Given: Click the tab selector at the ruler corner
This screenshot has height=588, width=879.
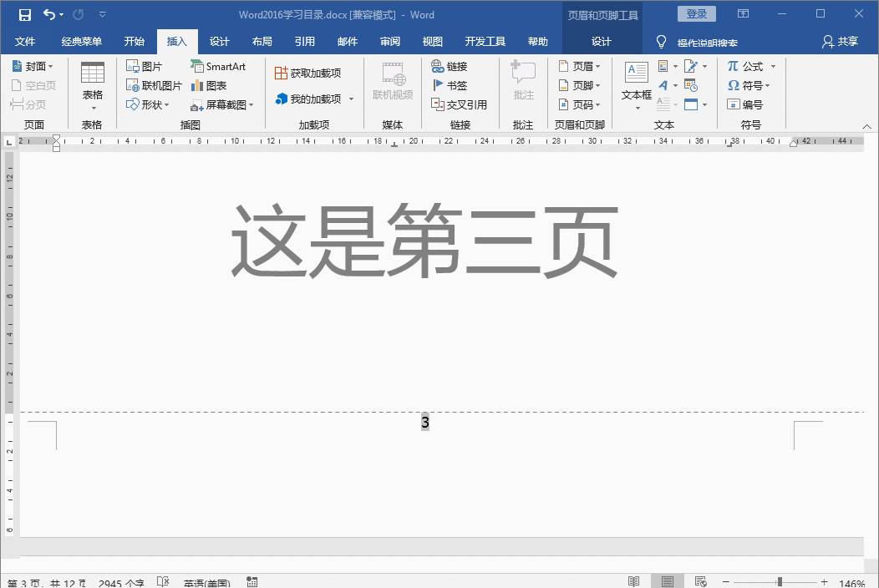Looking at the screenshot, I should 9,142.
